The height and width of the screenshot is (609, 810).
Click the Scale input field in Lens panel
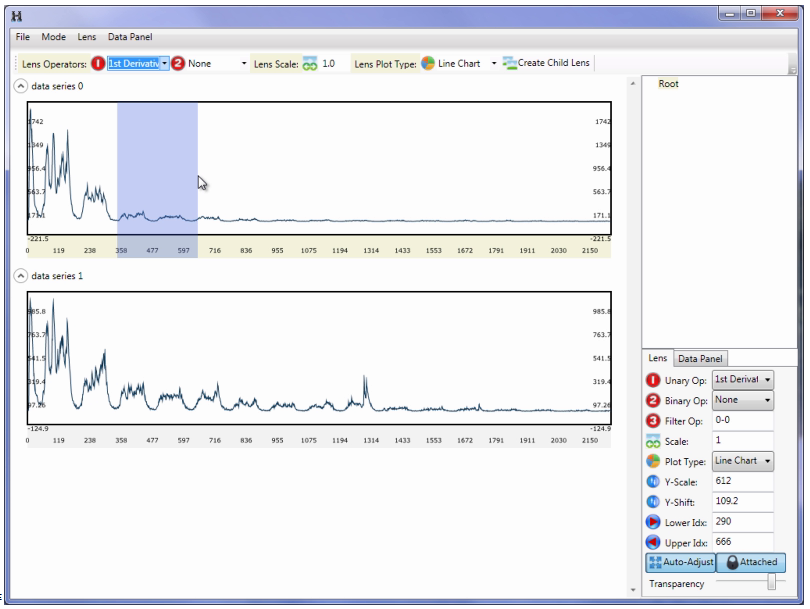pos(742,441)
